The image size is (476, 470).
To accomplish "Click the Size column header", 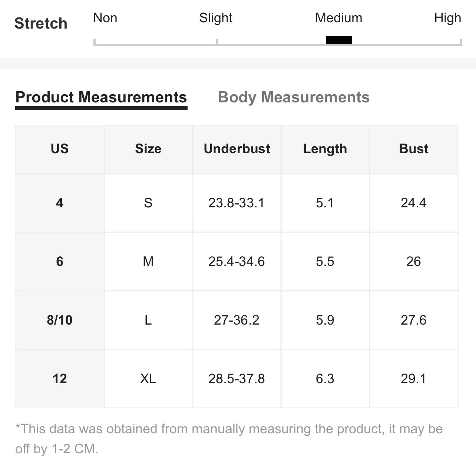I will pyautogui.click(x=148, y=149).
